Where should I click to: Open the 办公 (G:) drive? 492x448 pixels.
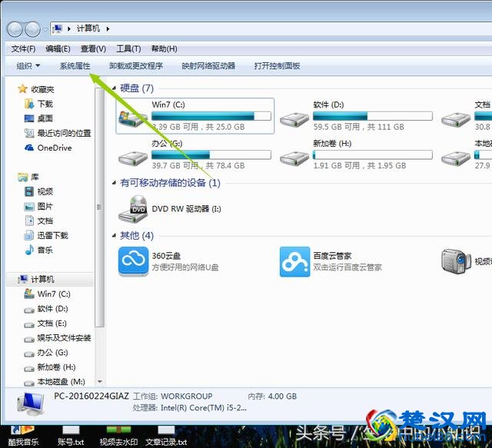click(134, 156)
